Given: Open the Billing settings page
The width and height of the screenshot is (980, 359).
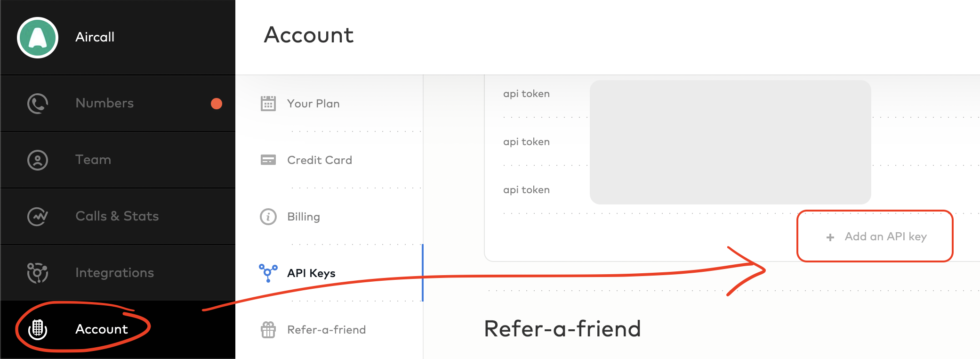Looking at the screenshot, I should tap(303, 217).
